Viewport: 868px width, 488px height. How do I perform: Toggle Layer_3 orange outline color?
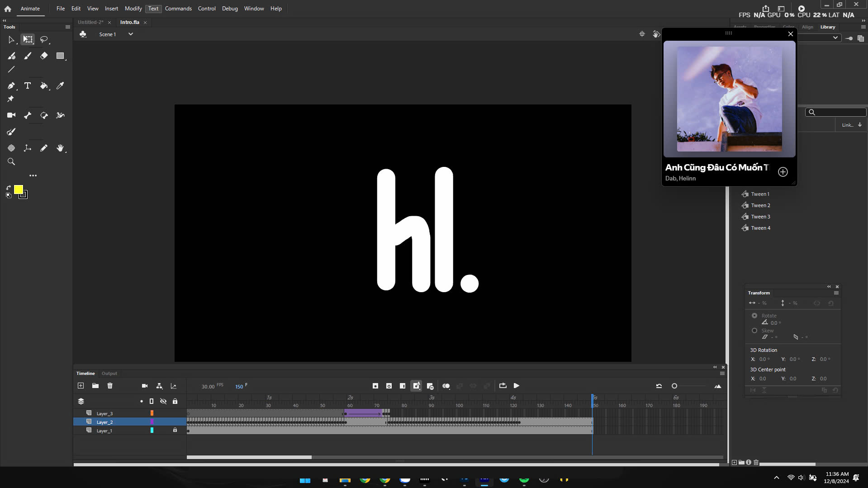(x=152, y=413)
